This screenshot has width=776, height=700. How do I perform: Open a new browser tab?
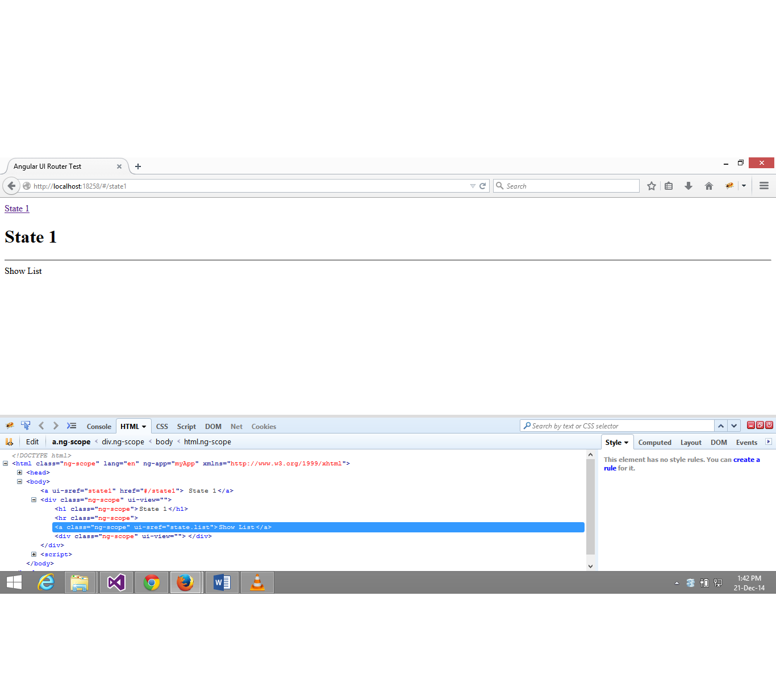[x=138, y=166]
